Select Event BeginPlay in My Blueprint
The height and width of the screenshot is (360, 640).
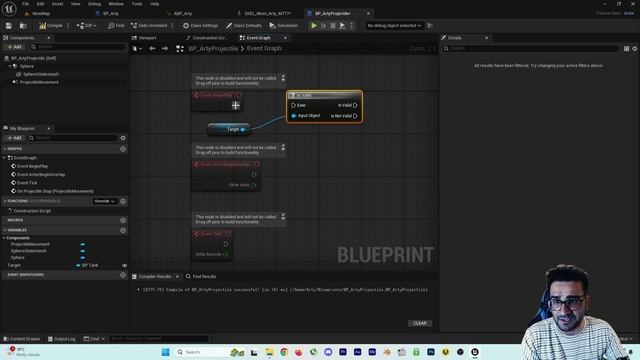[32, 166]
